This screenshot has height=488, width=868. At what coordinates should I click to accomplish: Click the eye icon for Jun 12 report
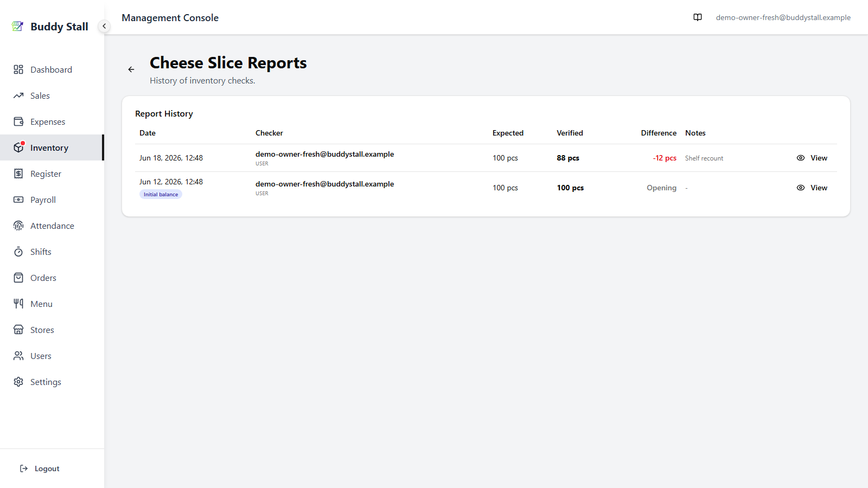[x=801, y=188]
